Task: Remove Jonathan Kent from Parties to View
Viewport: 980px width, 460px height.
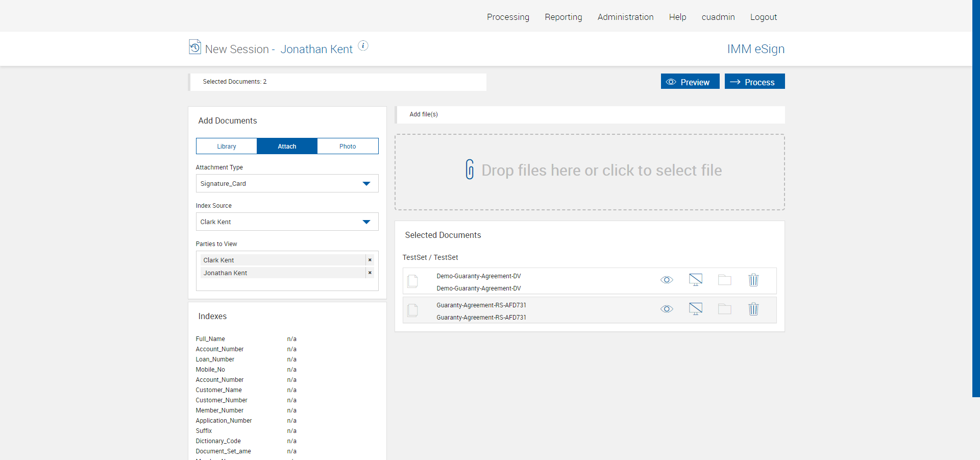Action: pyautogui.click(x=370, y=273)
